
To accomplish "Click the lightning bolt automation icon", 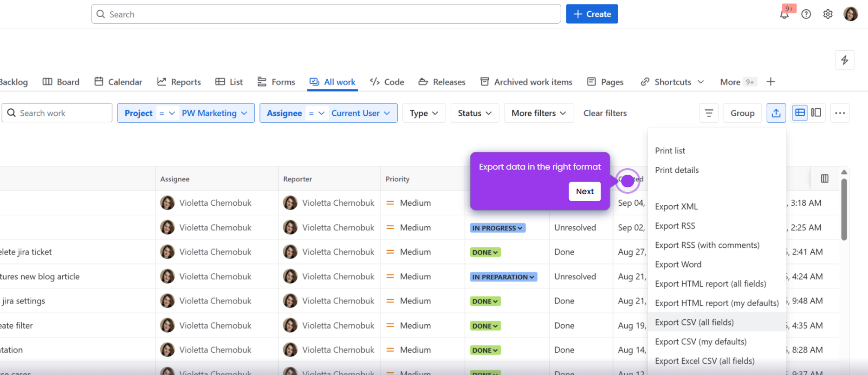I will pos(845,60).
